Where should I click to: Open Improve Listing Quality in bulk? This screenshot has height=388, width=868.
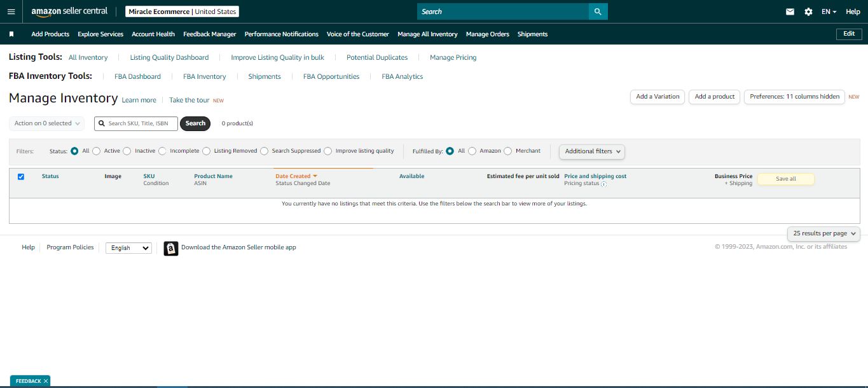tap(278, 57)
